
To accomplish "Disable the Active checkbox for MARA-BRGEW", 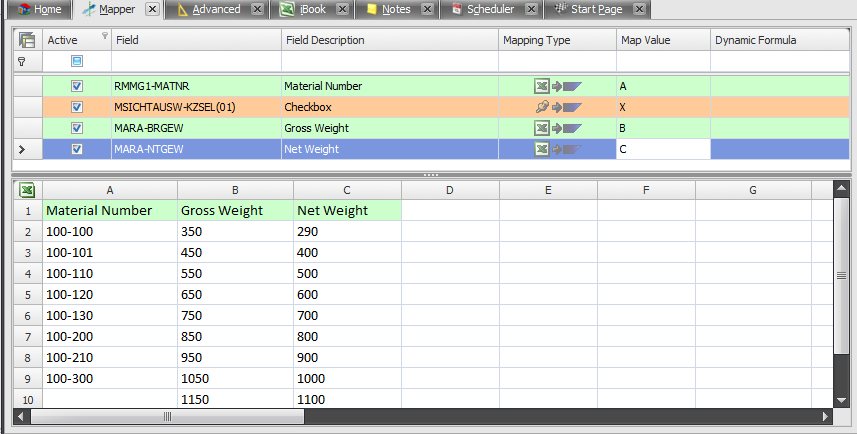I will [77, 128].
